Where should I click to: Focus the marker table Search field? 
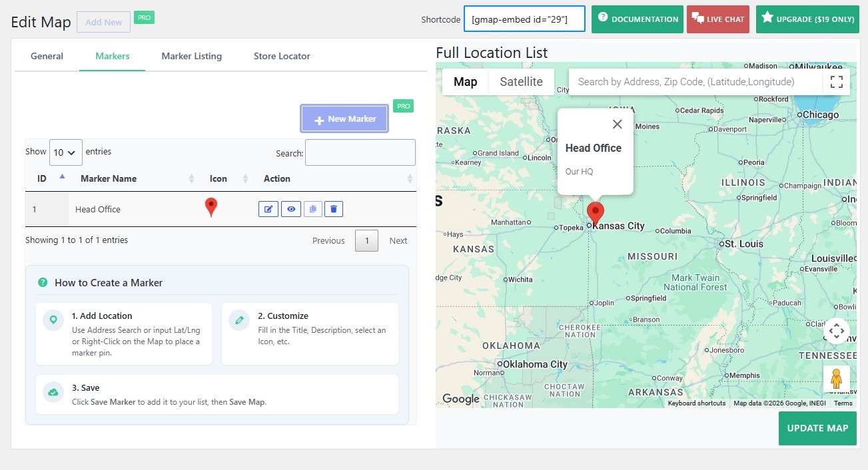[360, 152]
